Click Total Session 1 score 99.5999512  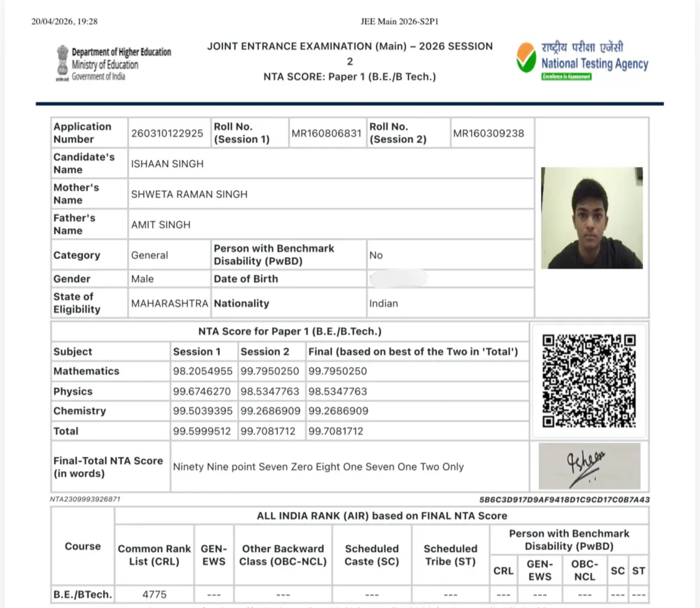point(202,432)
